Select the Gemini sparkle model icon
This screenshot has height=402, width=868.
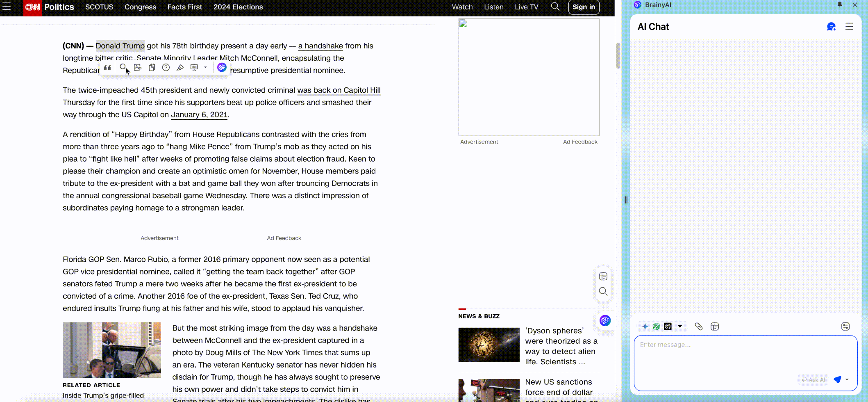[645, 327]
